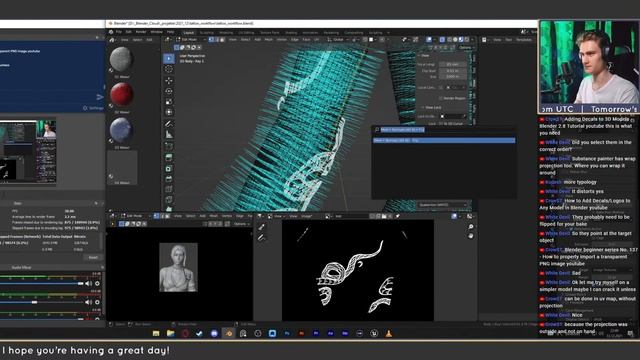Collapse the View section in sidebar
The width and height of the screenshot is (640, 360).
424,56
